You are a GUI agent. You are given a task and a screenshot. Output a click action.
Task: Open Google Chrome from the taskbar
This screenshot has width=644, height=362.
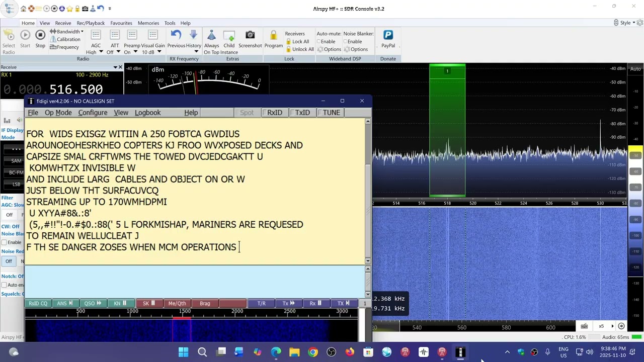tap(313, 352)
